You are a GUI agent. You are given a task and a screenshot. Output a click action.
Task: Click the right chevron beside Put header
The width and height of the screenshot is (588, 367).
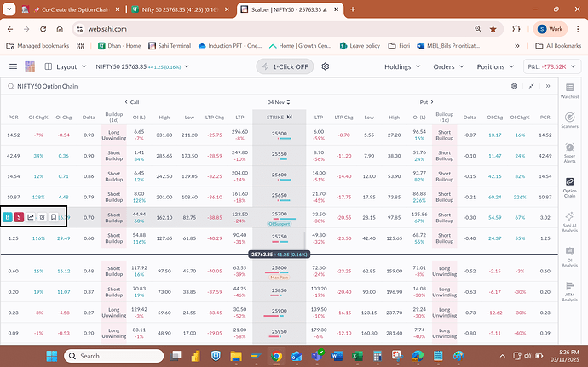[x=432, y=102]
